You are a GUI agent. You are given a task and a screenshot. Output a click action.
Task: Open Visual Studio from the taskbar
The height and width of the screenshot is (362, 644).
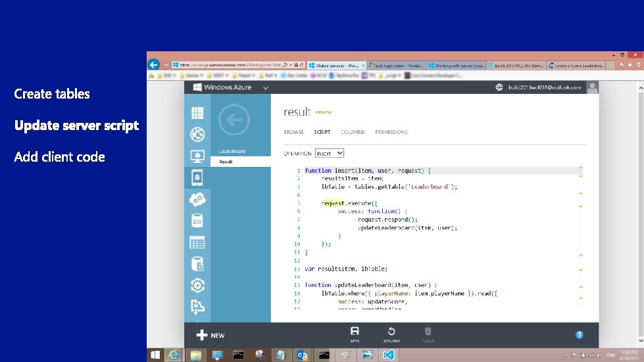tap(389, 355)
